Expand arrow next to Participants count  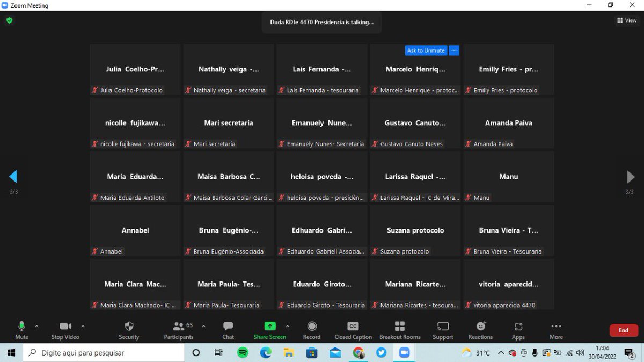coord(203,326)
